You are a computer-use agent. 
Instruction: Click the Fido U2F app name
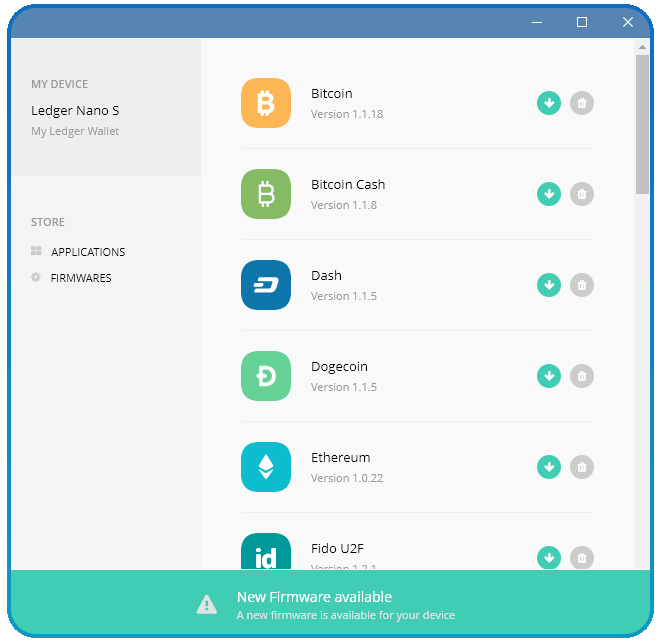[x=337, y=549]
